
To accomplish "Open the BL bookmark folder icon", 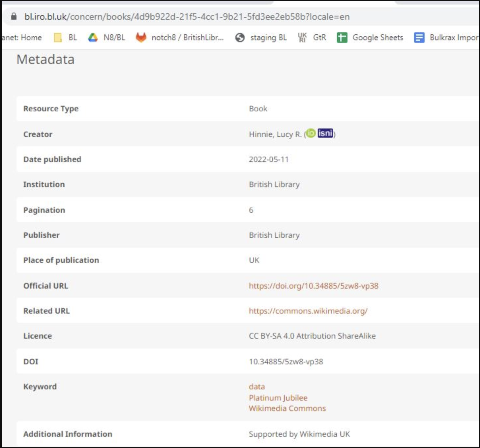I will coord(58,38).
